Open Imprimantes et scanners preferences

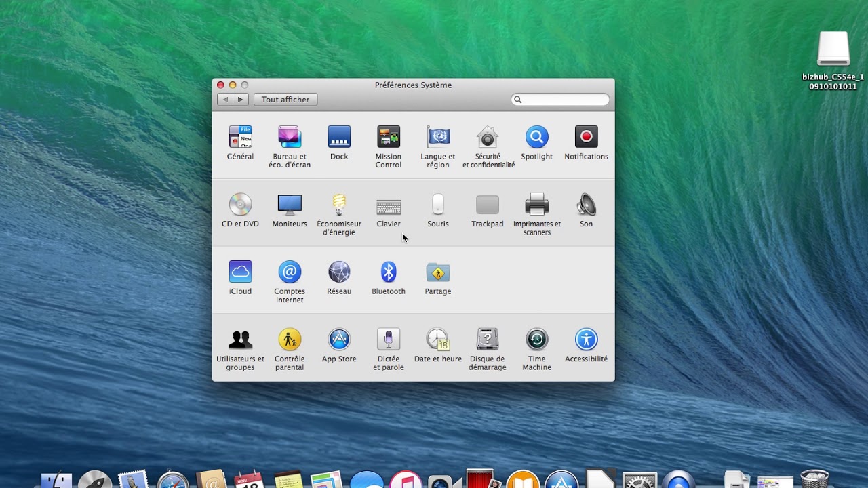click(x=537, y=214)
